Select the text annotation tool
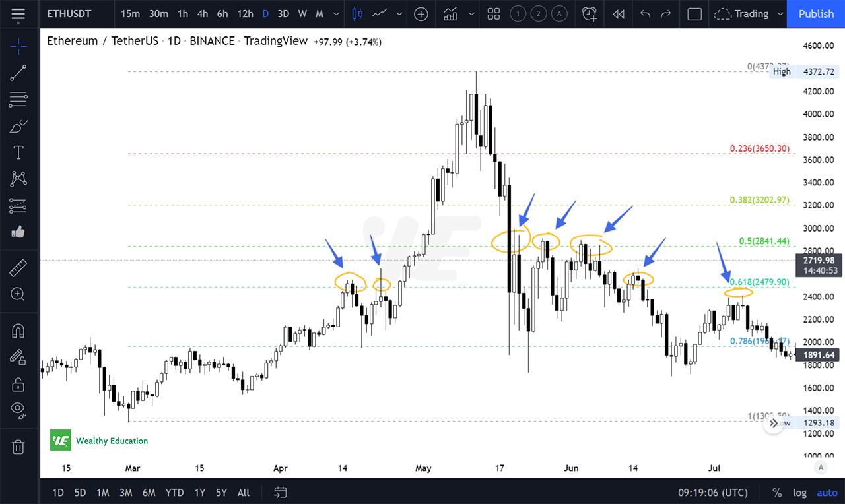The width and height of the screenshot is (845, 504). 18,153
